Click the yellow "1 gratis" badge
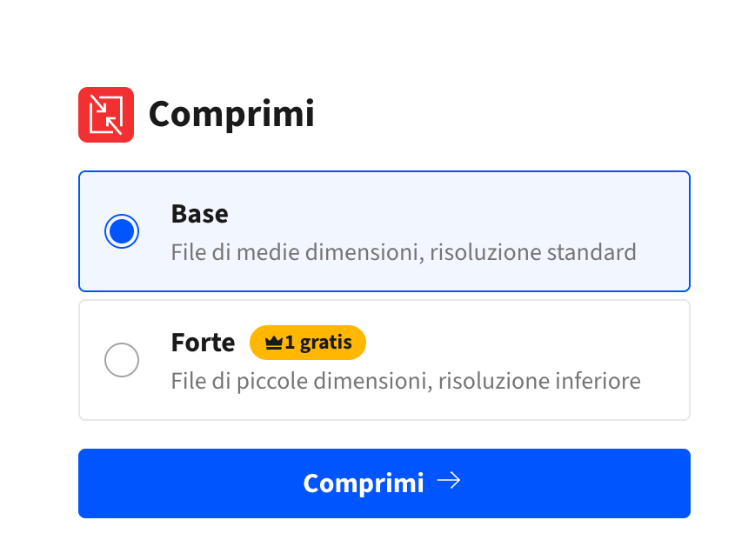The image size is (755, 560). (308, 343)
